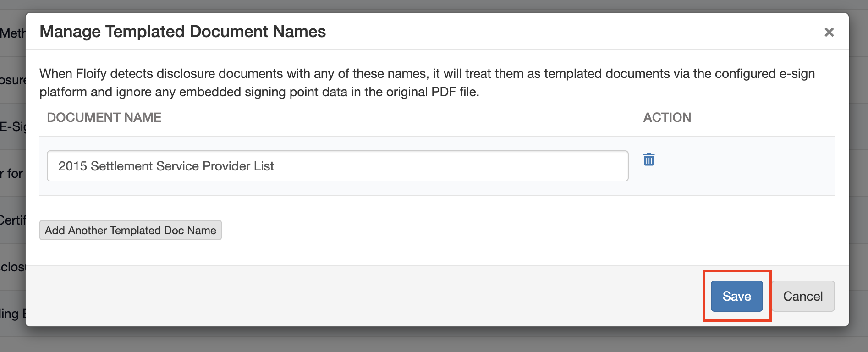Screen dimensions: 868x352
Task: Click empty table row space right of trash icon
Action: point(742,166)
